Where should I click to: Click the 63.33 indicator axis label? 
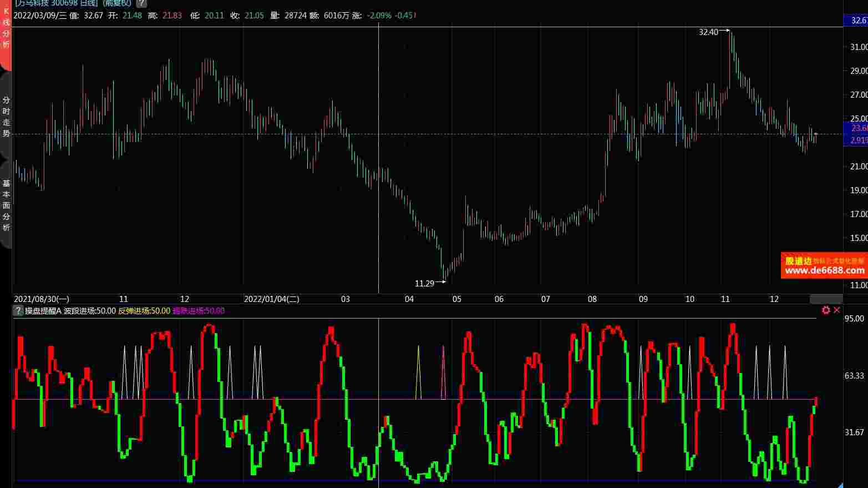point(854,375)
